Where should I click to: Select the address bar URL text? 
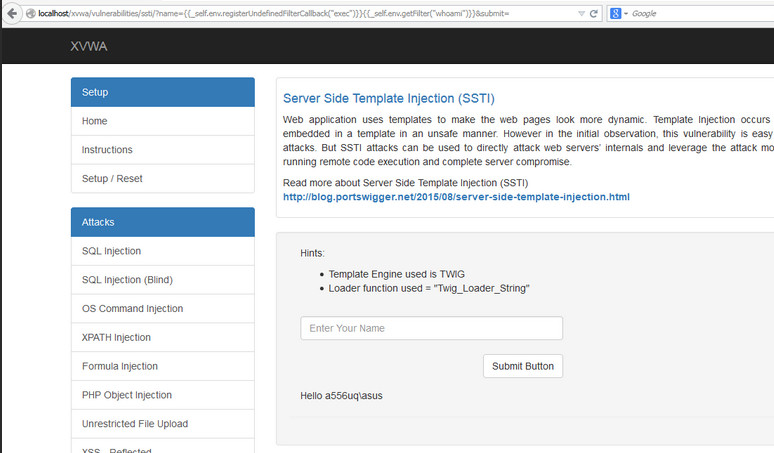[273, 13]
